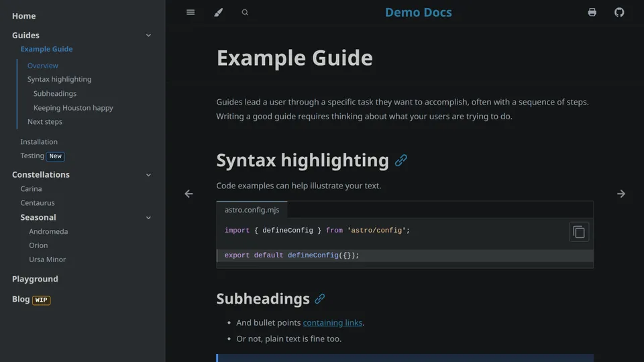The width and height of the screenshot is (644, 362).
Task: Click the print icon in header
Action: click(x=592, y=12)
